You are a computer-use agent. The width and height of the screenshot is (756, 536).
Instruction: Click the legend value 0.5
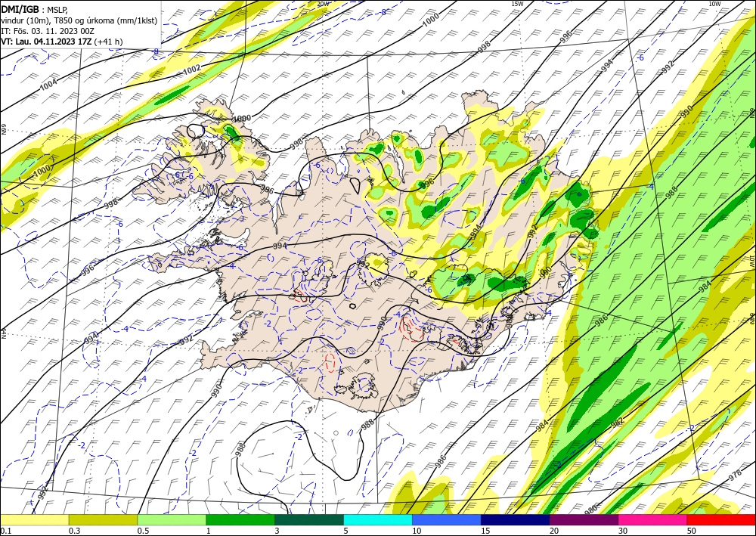click(143, 531)
